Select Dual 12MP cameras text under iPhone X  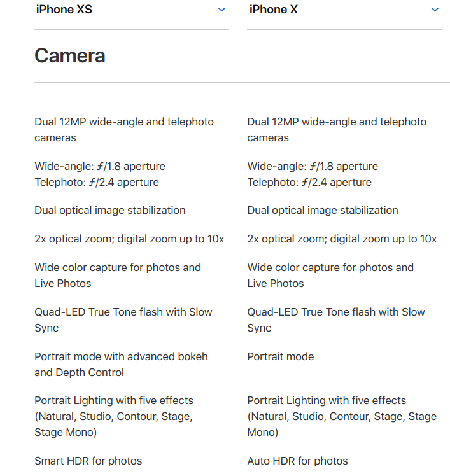(337, 129)
